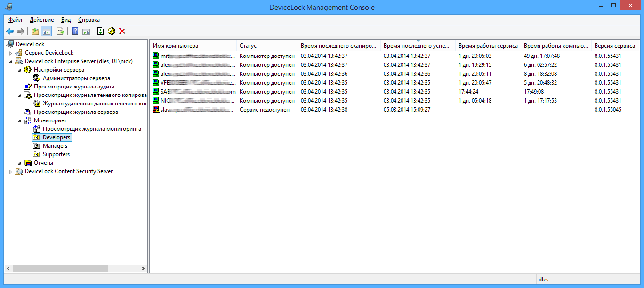Image resolution: width=644 pixels, height=288 pixels.
Task: Click the Отчеты reports icon
Action: tap(28, 163)
